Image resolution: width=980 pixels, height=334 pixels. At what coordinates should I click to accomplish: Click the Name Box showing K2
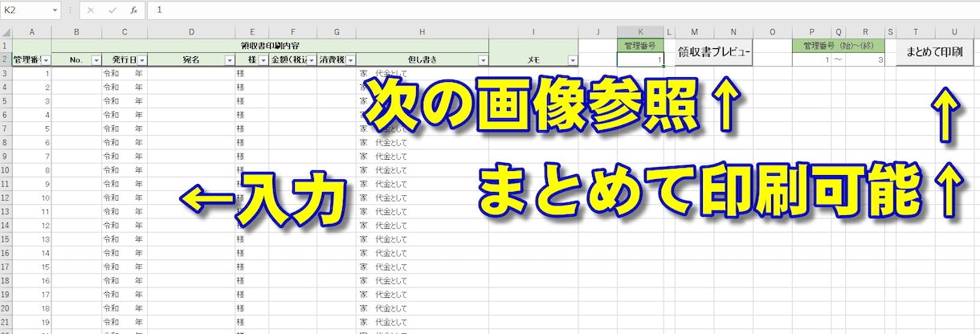tap(26, 10)
